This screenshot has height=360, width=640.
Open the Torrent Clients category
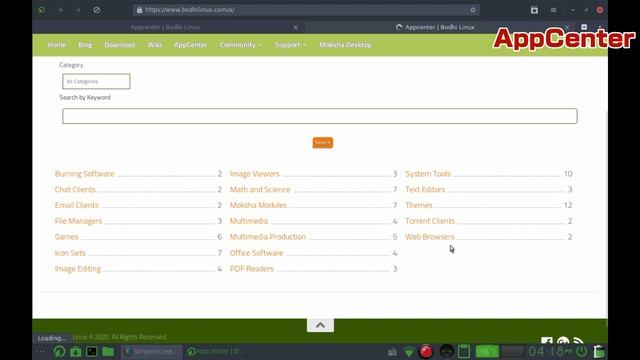tap(430, 221)
